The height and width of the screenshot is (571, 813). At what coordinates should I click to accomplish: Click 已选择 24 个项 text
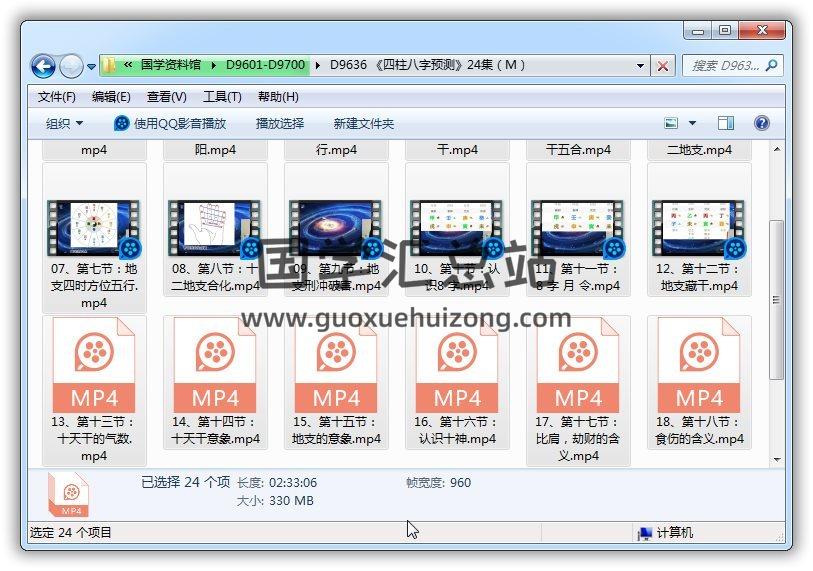(x=185, y=482)
